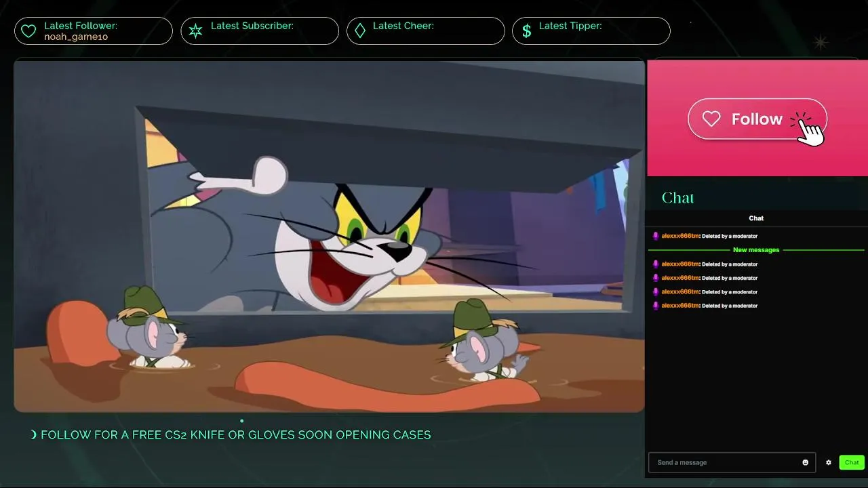The width and height of the screenshot is (868, 488).
Task: Click the New messages indicator in chat
Action: pos(756,250)
